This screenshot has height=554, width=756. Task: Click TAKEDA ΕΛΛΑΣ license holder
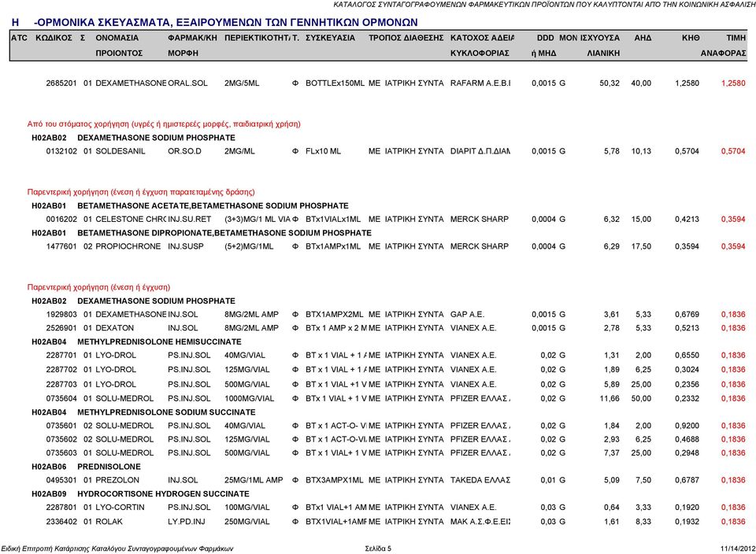(480, 480)
